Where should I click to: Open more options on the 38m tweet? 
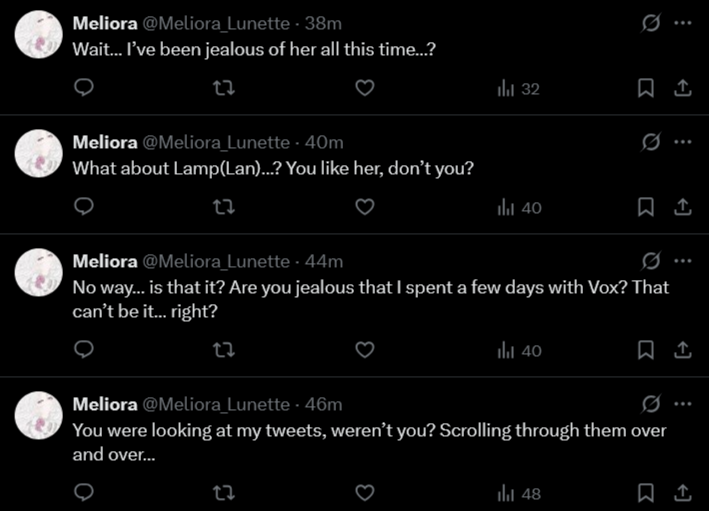(x=683, y=22)
